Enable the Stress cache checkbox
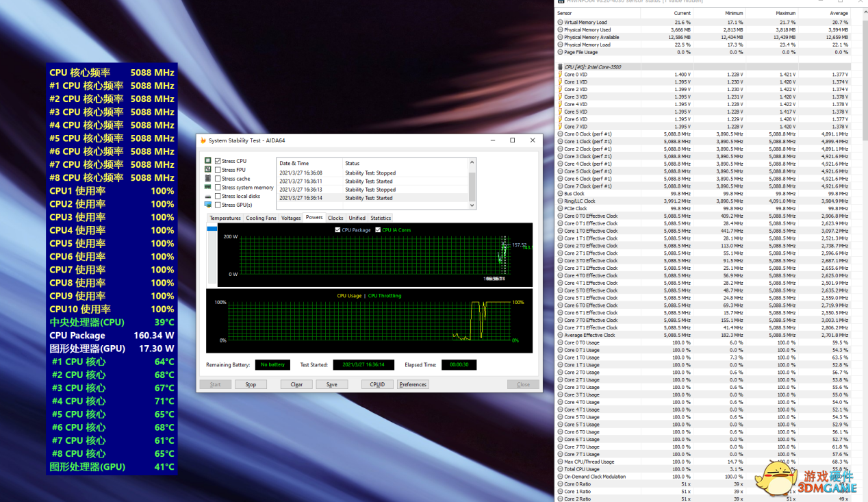 [218, 179]
